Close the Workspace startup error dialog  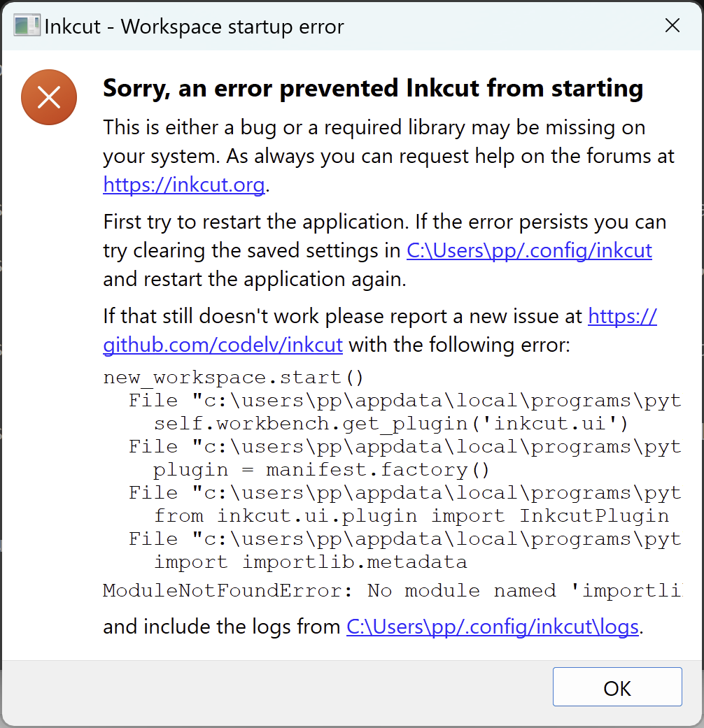(672, 26)
